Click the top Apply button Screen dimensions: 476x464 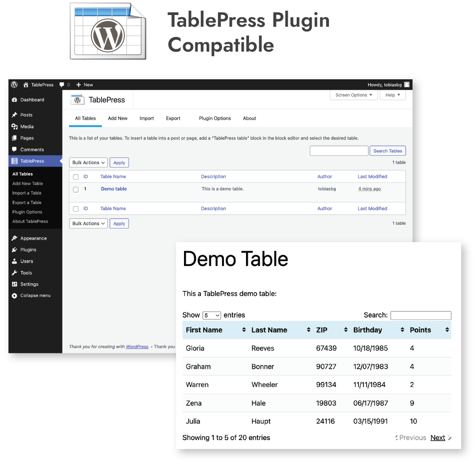click(119, 163)
